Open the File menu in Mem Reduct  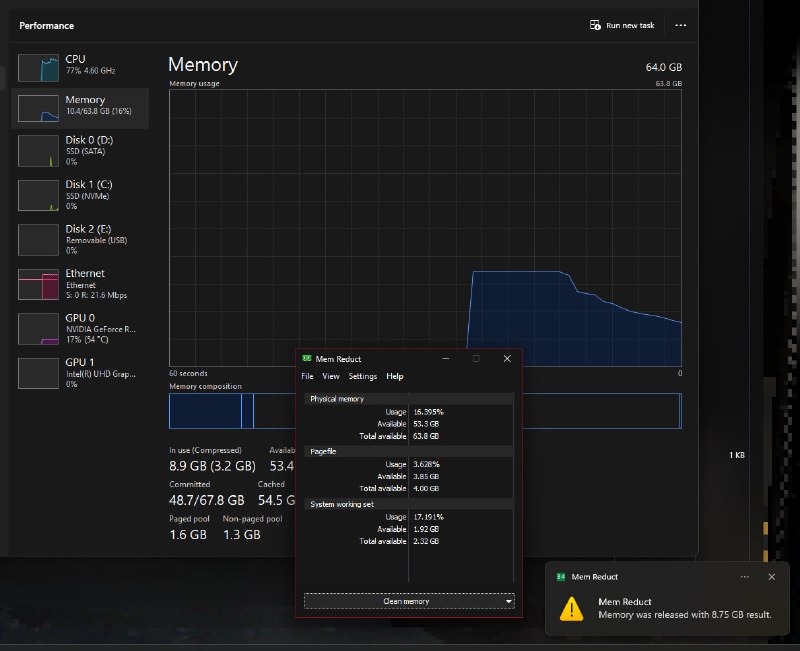[x=307, y=377]
